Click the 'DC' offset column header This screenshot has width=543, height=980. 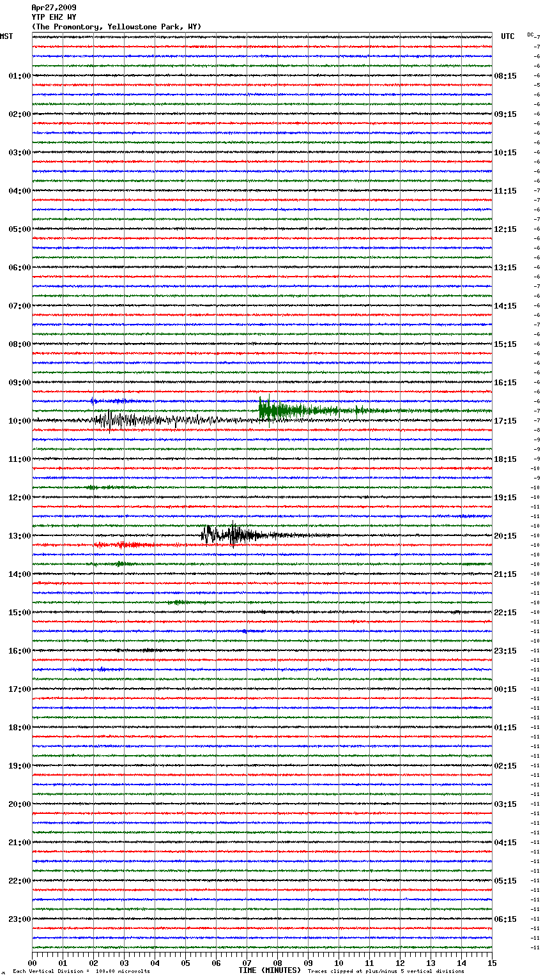click(530, 34)
